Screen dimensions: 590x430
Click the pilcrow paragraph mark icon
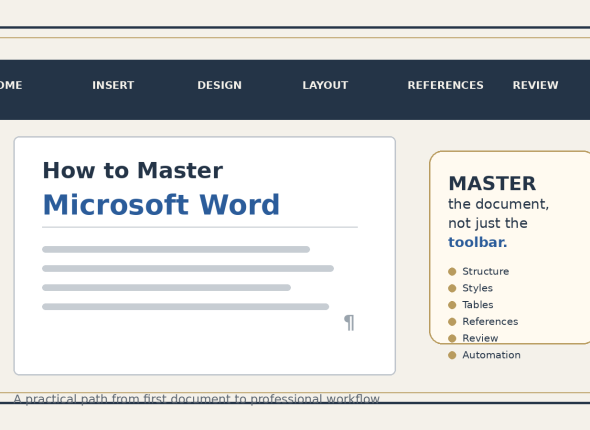(x=349, y=322)
